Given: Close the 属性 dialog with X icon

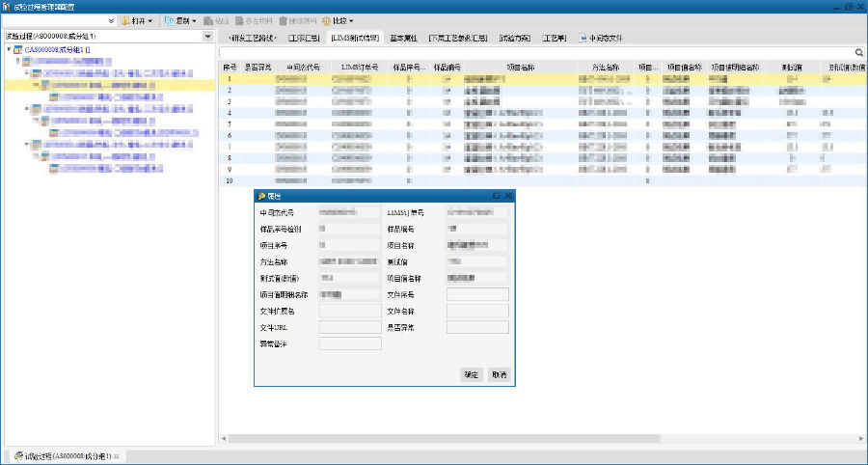Looking at the screenshot, I should pos(508,196).
